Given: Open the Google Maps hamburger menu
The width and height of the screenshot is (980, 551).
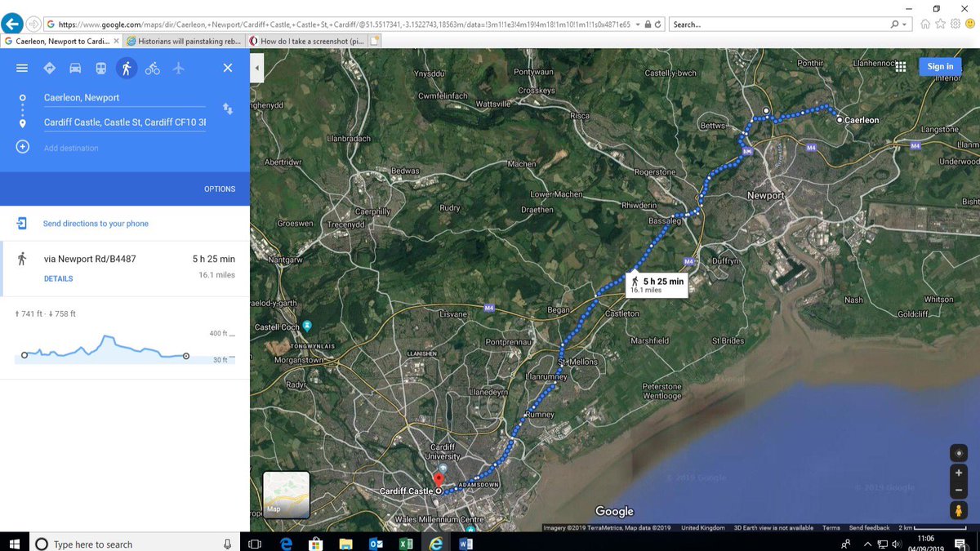Looking at the screenshot, I should pyautogui.click(x=22, y=69).
